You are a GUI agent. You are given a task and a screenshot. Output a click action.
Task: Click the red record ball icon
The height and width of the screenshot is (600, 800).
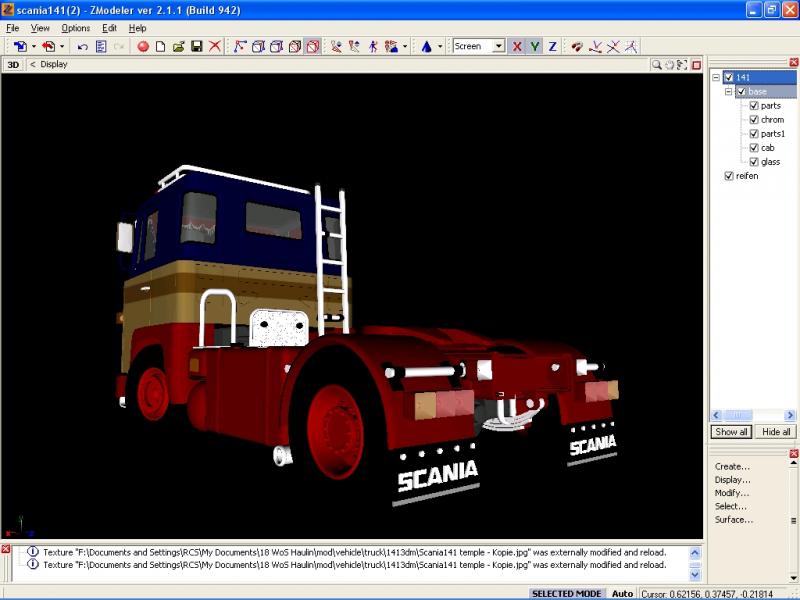(143, 47)
